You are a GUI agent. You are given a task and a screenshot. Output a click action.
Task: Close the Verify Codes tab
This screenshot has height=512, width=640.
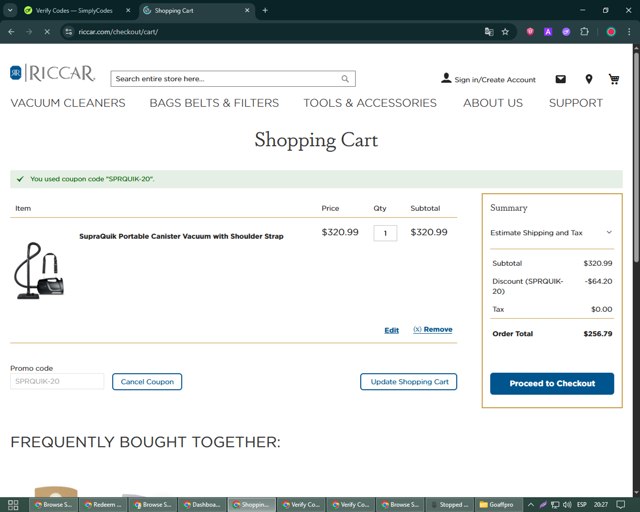[x=128, y=10]
